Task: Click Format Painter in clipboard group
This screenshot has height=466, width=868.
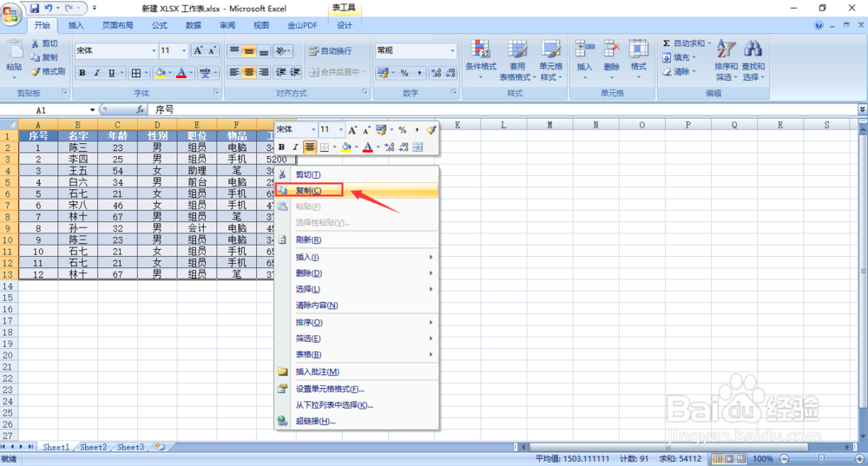Action: 48,71
